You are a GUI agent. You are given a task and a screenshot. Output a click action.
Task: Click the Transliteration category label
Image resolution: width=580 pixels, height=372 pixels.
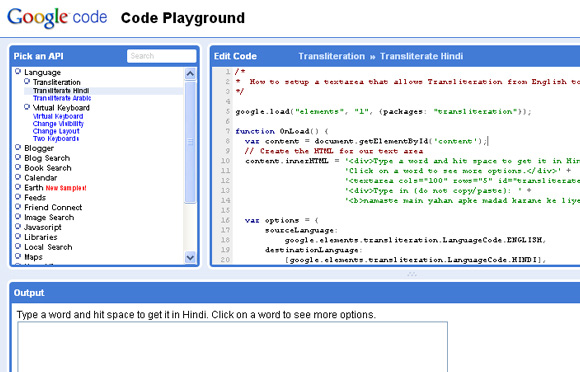57,82
